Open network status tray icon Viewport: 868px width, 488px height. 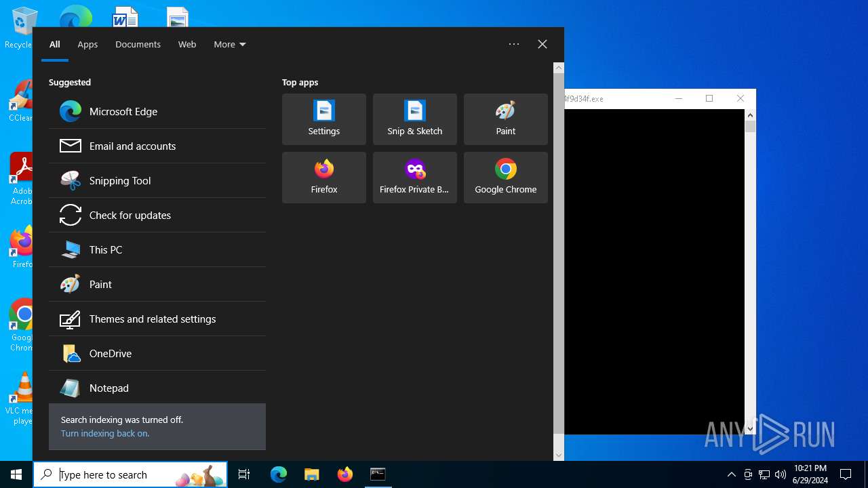coord(764,474)
